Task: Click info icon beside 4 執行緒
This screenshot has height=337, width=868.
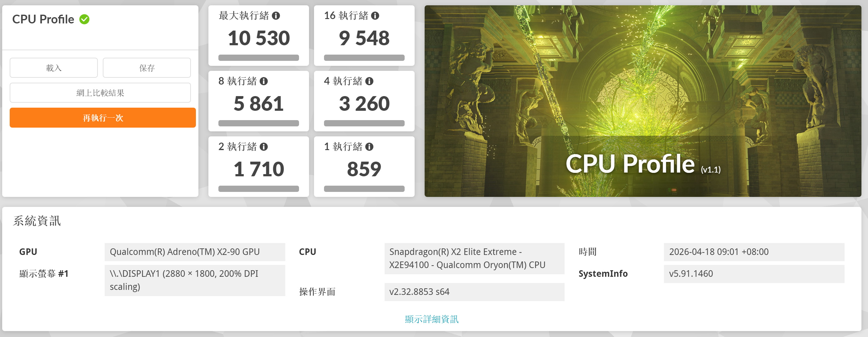Action: pyautogui.click(x=369, y=81)
